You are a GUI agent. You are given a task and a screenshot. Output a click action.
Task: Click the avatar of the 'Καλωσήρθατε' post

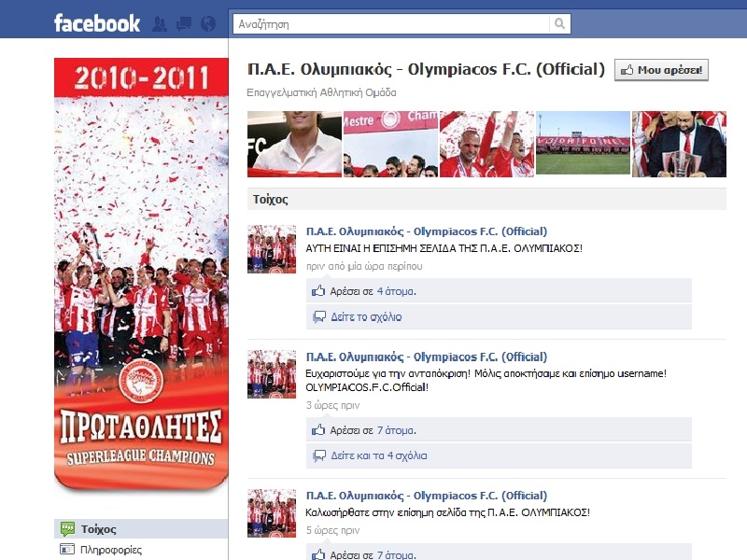272,513
